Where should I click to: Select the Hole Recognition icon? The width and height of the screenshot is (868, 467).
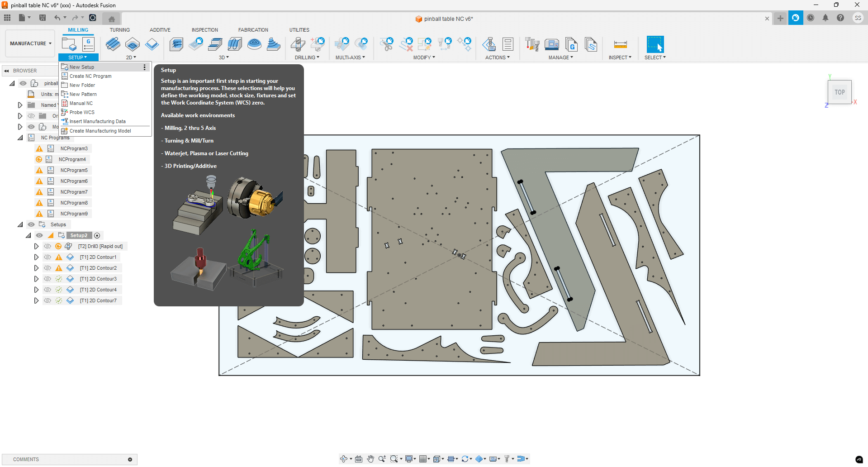click(x=318, y=44)
